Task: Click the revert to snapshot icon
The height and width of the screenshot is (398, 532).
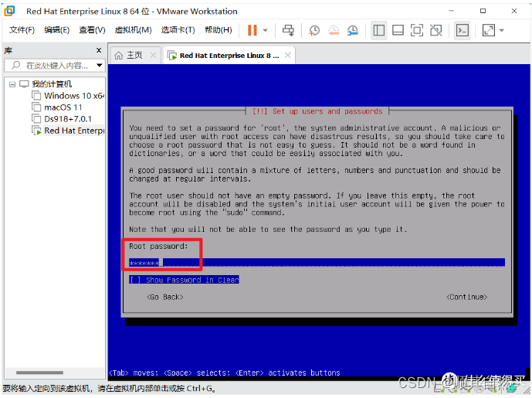Action: 334,30
